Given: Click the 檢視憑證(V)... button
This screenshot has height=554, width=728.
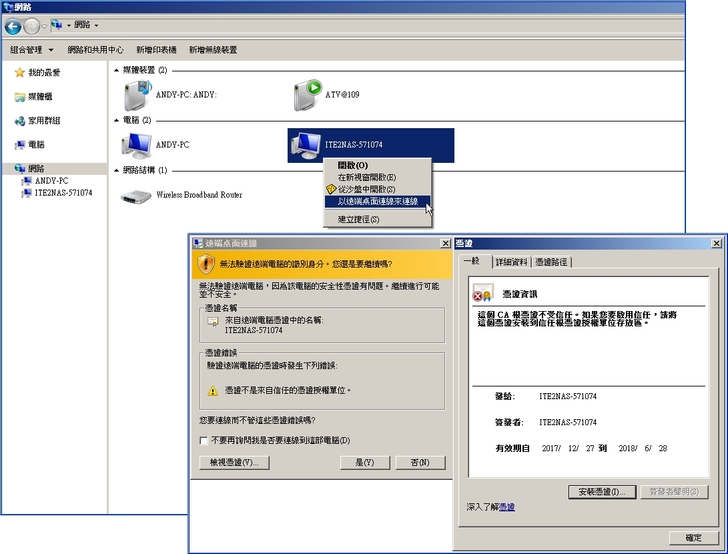Looking at the screenshot, I should point(235,463).
